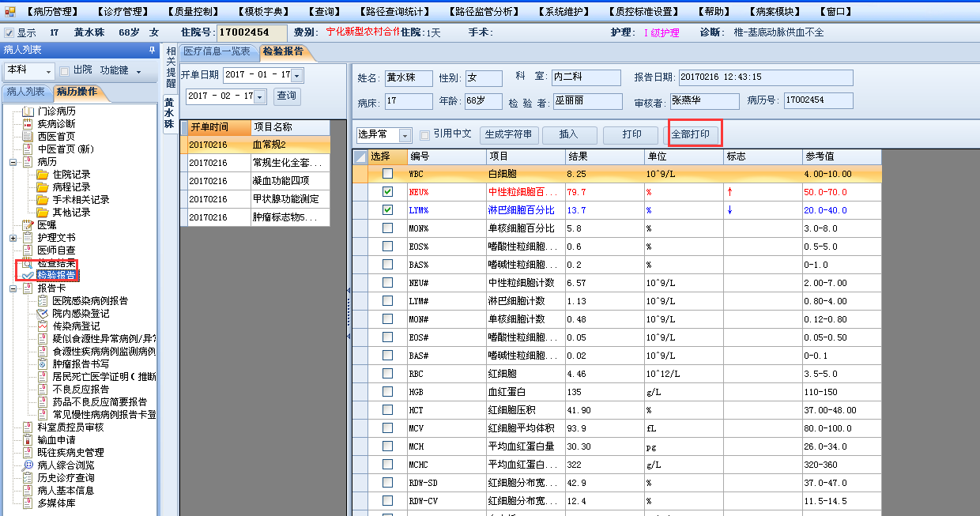Screen dimensions: 980x516
Task: Click the 门诊病历 book icon
Action: 28,111
